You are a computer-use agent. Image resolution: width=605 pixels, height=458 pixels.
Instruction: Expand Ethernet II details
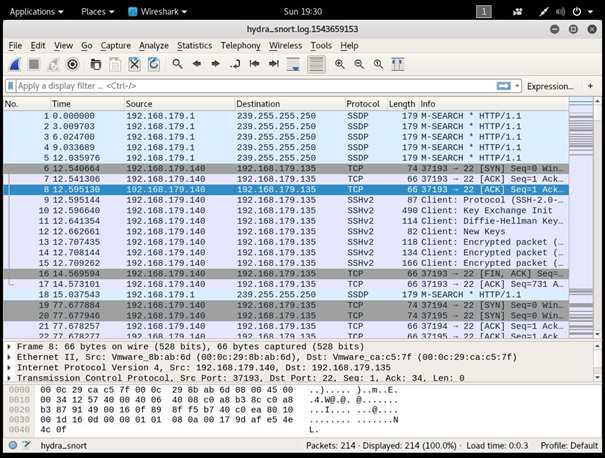[x=9, y=357]
